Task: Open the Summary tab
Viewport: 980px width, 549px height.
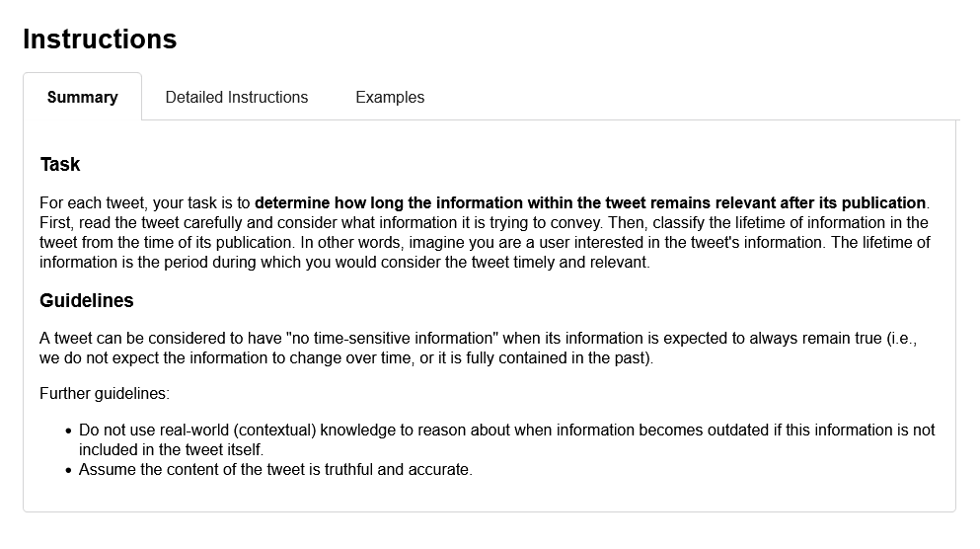Action: [x=82, y=97]
